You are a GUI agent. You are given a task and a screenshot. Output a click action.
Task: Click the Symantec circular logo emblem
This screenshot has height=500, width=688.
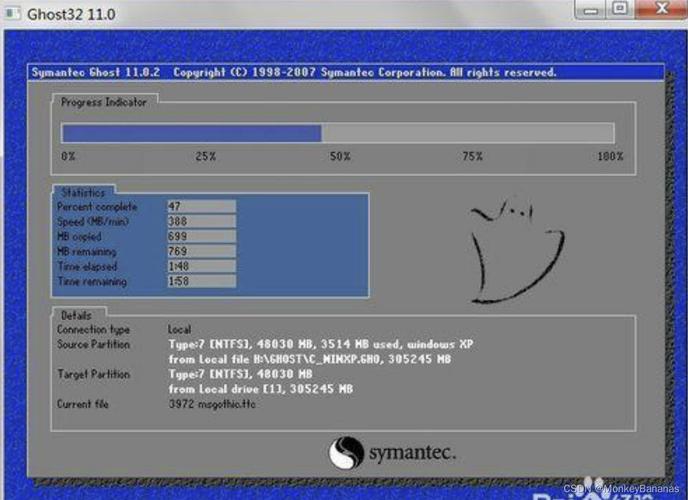[346, 453]
